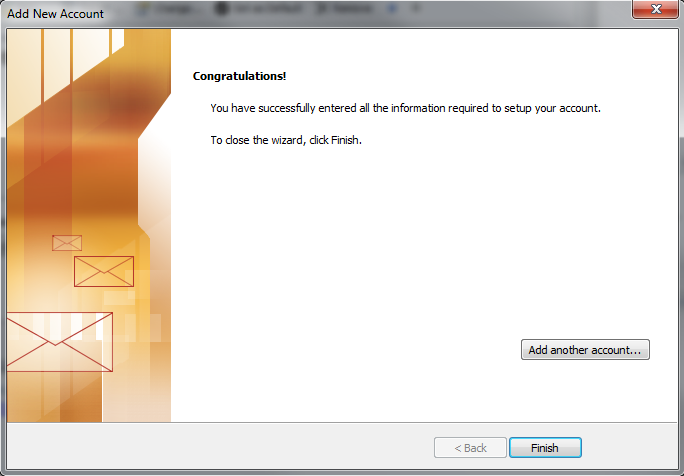Select the 'You have successfully entered' message
This screenshot has height=476, width=684.
coord(405,108)
